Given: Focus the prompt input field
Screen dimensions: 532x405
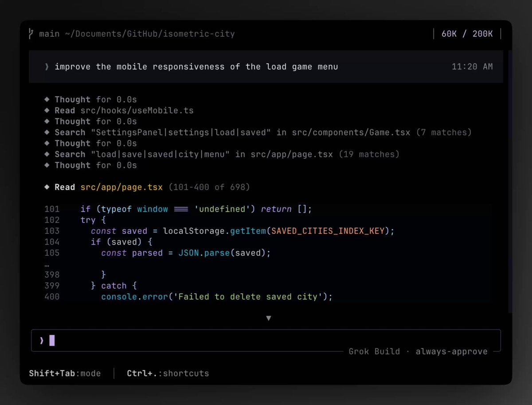Looking at the screenshot, I should 266,340.
